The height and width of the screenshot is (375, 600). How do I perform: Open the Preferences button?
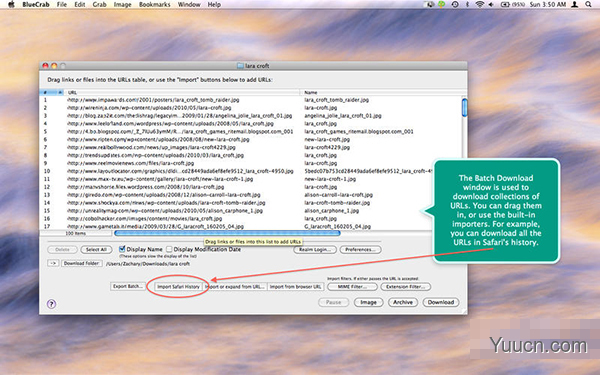tap(360, 249)
